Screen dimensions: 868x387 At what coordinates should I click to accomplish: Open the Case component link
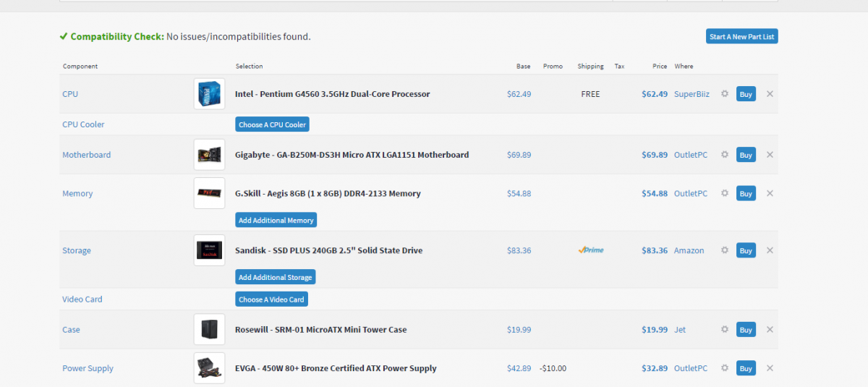click(x=71, y=329)
